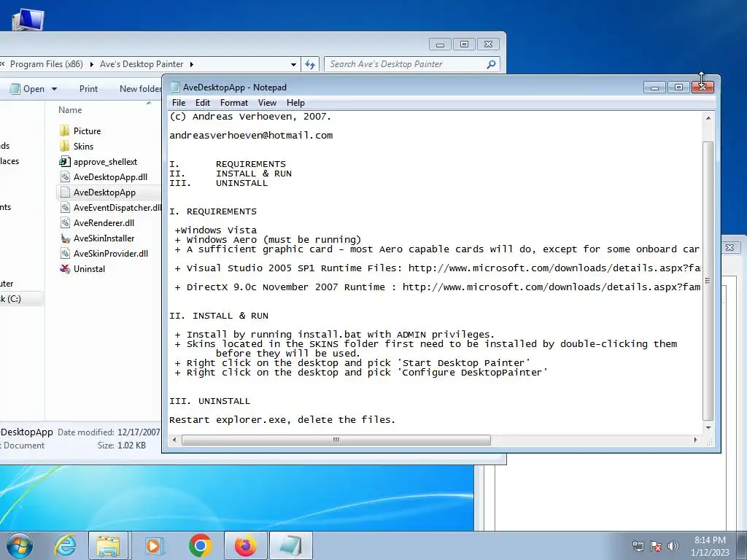Select the AveRenderer.dll file icon
The width and height of the screenshot is (747, 560).
[65, 223]
